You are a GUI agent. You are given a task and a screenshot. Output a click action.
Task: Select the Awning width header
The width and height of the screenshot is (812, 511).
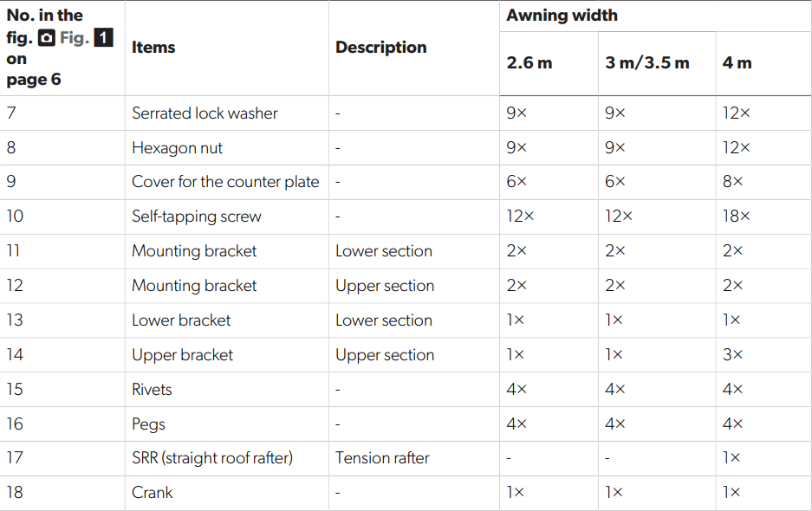coord(562,16)
